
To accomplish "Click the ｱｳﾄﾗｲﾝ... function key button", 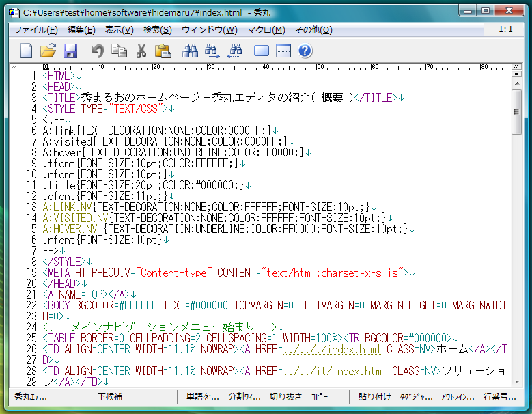I will (458, 396).
